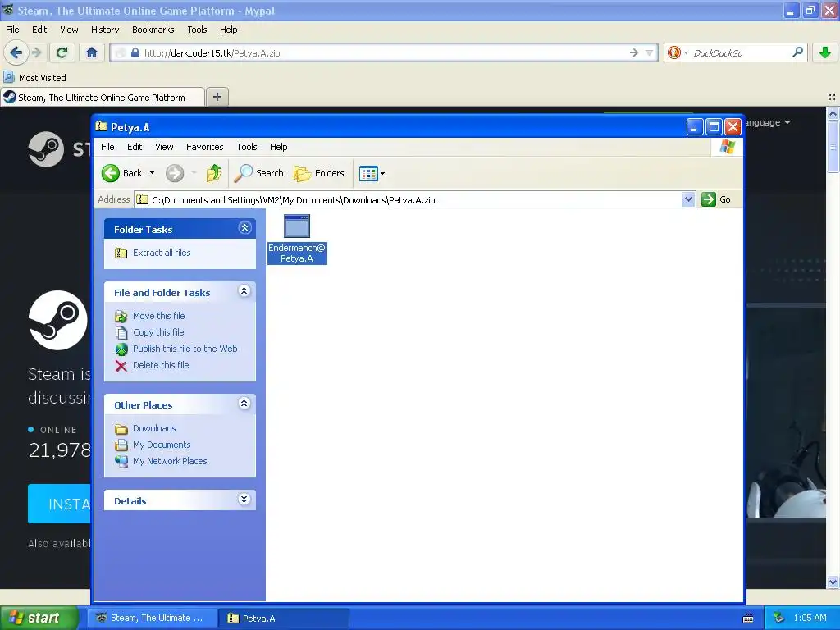Toggle the Folders pane button
Viewport: 840px width, 630px height.
point(319,173)
